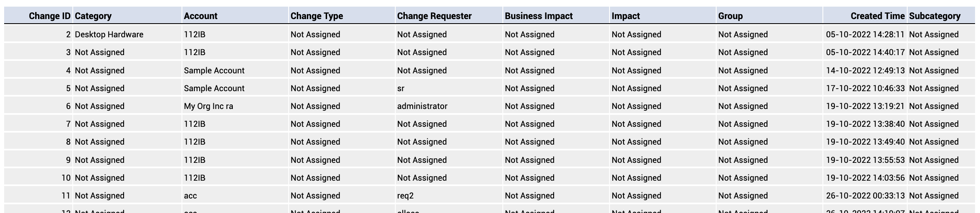The image size is (980, 213).
Task: Sort by the Created Time column header
Action: (x=877, y=16)
